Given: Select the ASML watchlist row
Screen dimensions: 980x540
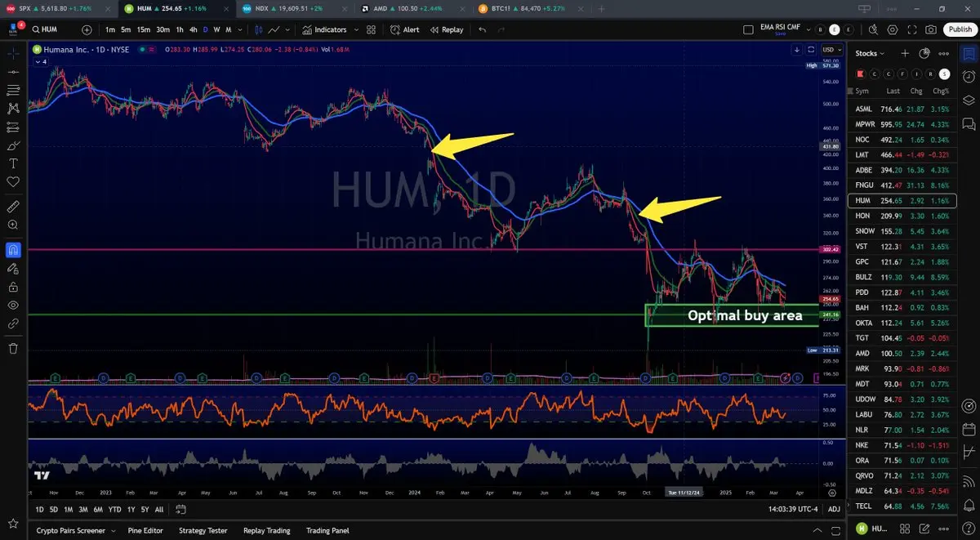Looking at the screenshot, I should (902, 109).
